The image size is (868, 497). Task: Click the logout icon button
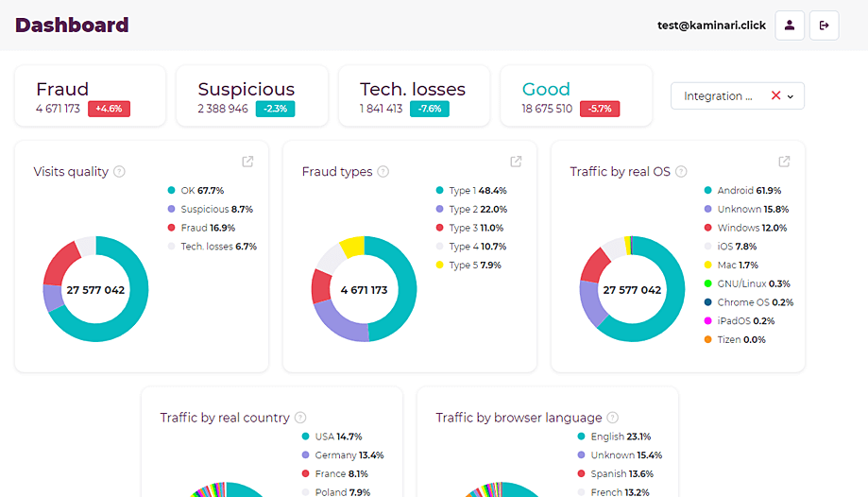tap(824, 26)
